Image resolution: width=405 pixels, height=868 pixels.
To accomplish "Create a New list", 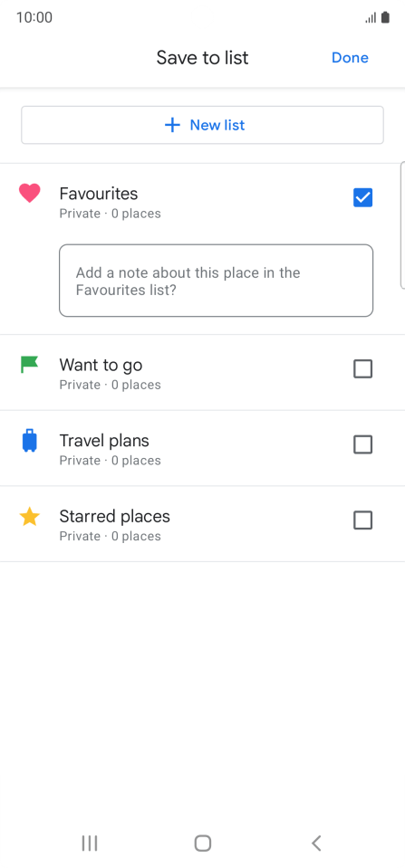I will point(202,125).
